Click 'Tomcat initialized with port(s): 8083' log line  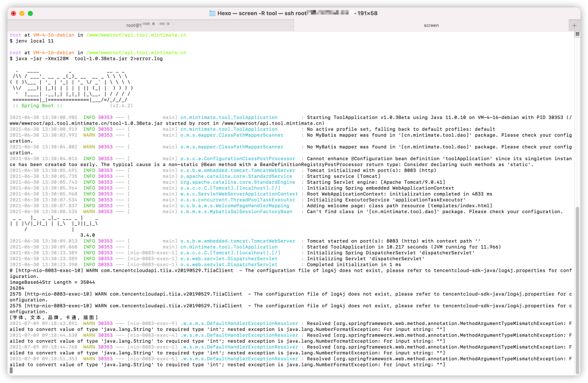click(372, 171)
